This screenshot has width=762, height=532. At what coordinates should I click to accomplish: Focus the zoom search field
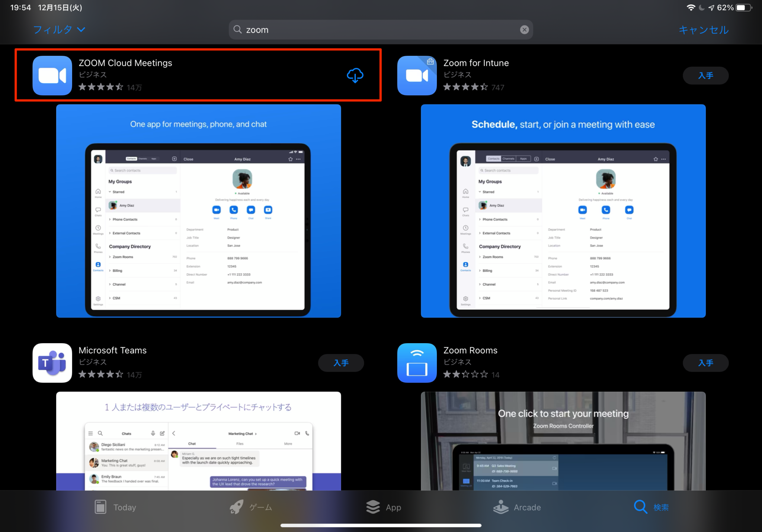point(381,30)
